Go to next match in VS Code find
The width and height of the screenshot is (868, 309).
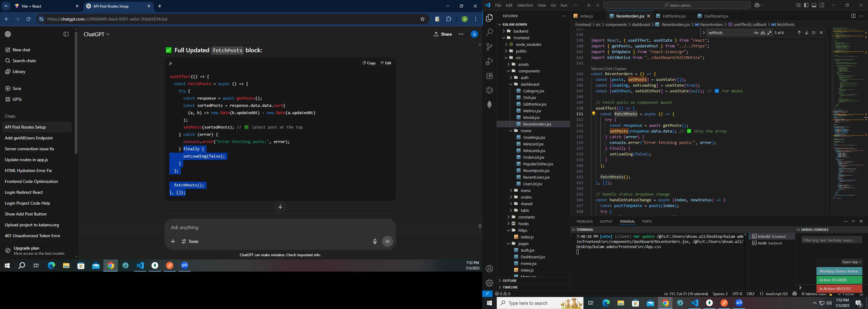[x=806, y=33]
